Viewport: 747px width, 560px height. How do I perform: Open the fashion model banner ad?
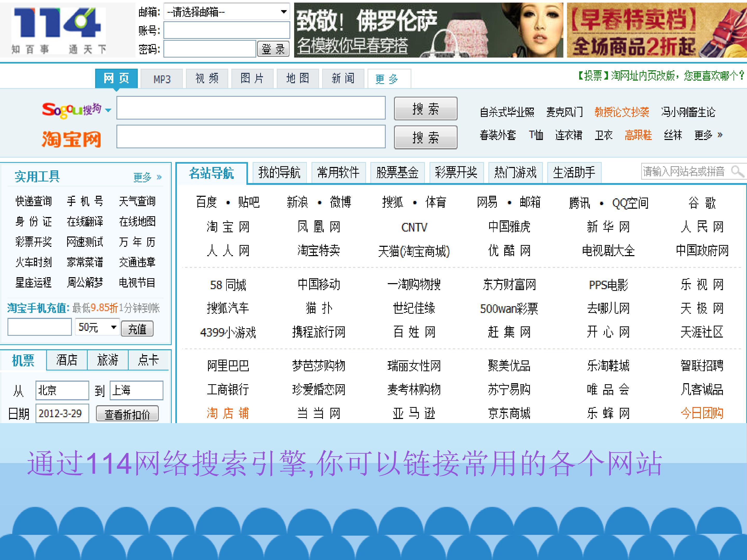(x=428, y=30)
